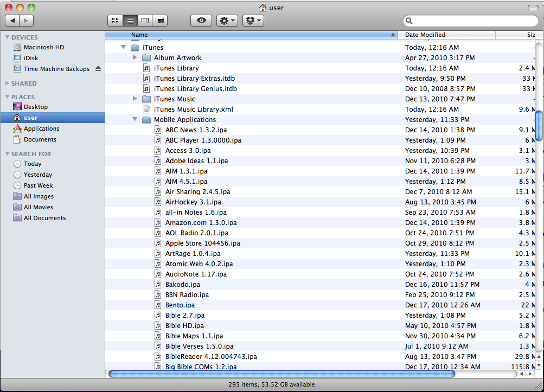Show files from Past Week
Viewport: 544px width, 392px height.
[38, 185]
